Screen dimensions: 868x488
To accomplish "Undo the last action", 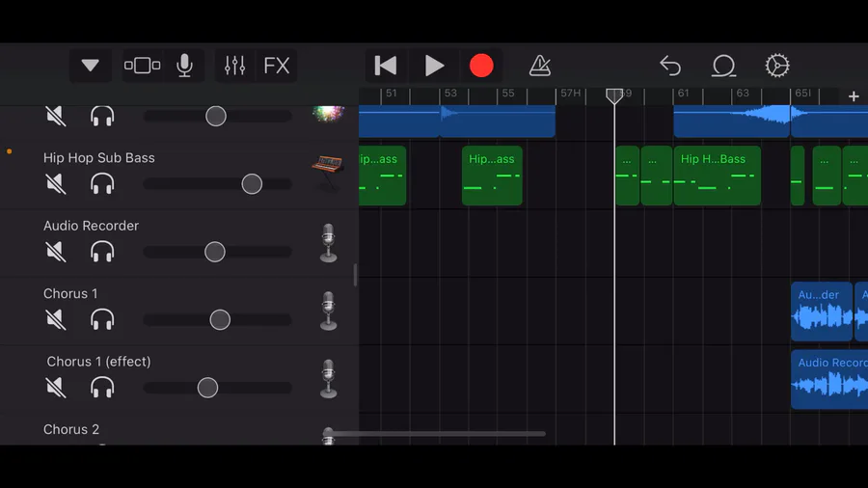I will click(670, 66).
